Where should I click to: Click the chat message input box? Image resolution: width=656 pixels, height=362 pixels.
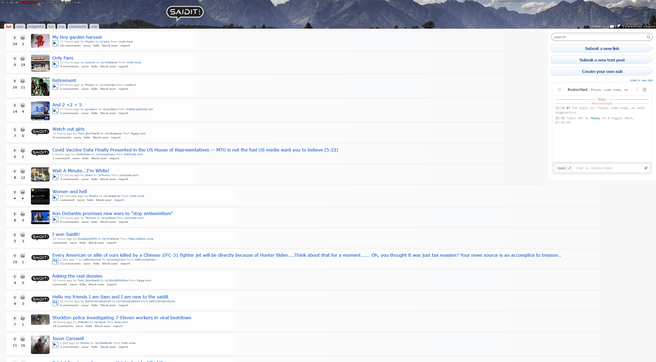[609, 168]
